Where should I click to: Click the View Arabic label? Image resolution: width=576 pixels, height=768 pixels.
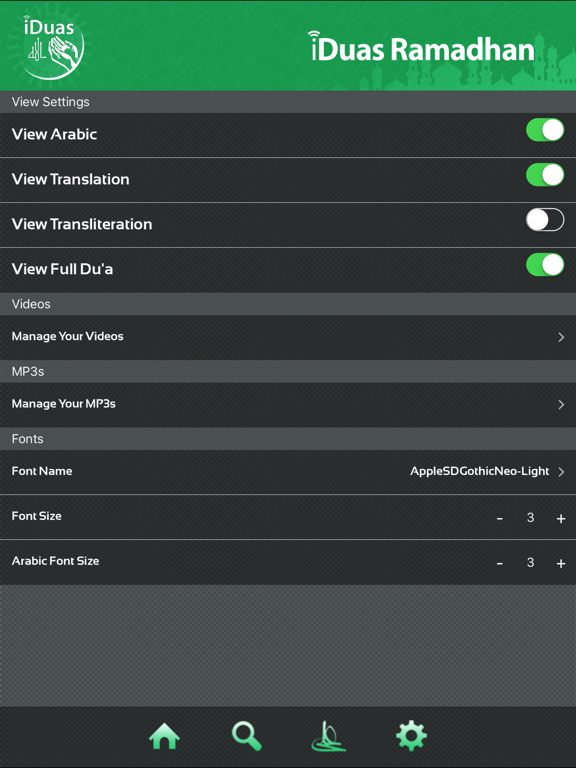pyautogui.click(x=54, y=134)
